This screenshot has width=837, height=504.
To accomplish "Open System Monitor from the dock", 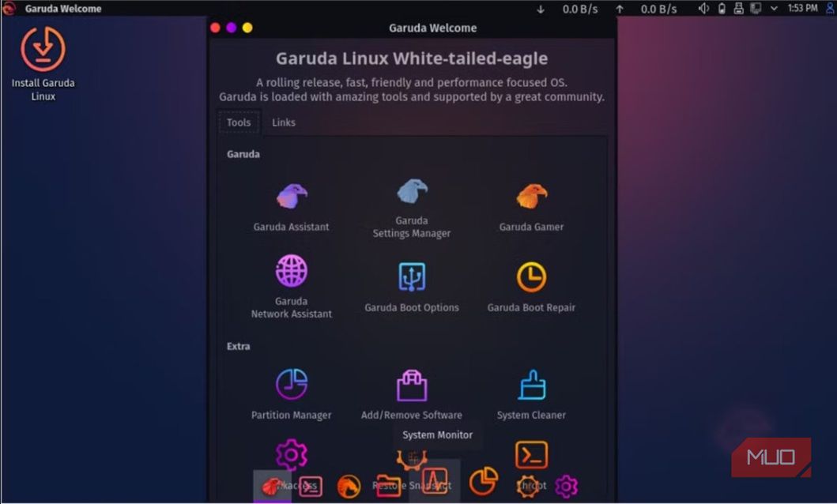I will coord(435,480).
